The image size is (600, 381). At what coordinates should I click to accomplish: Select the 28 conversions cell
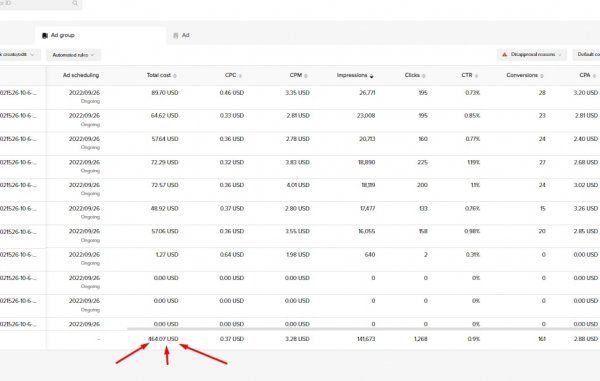pyautogui.click(x=542, y=93)
